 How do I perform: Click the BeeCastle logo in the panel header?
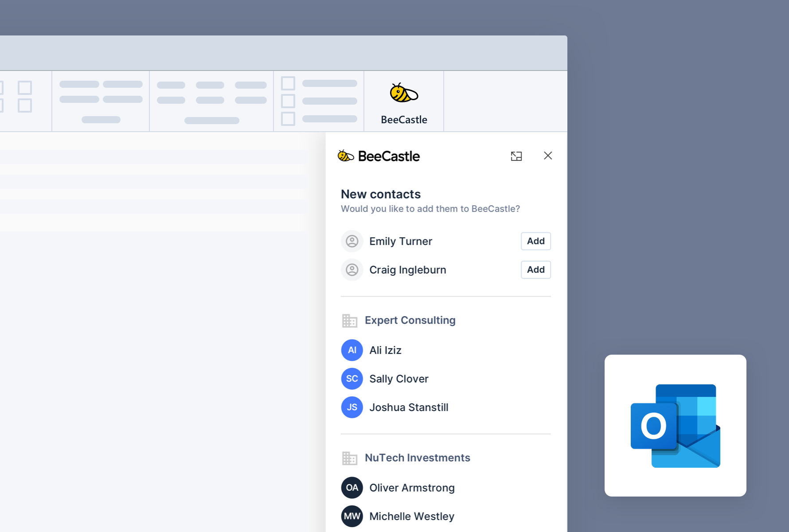coord(379,156)
